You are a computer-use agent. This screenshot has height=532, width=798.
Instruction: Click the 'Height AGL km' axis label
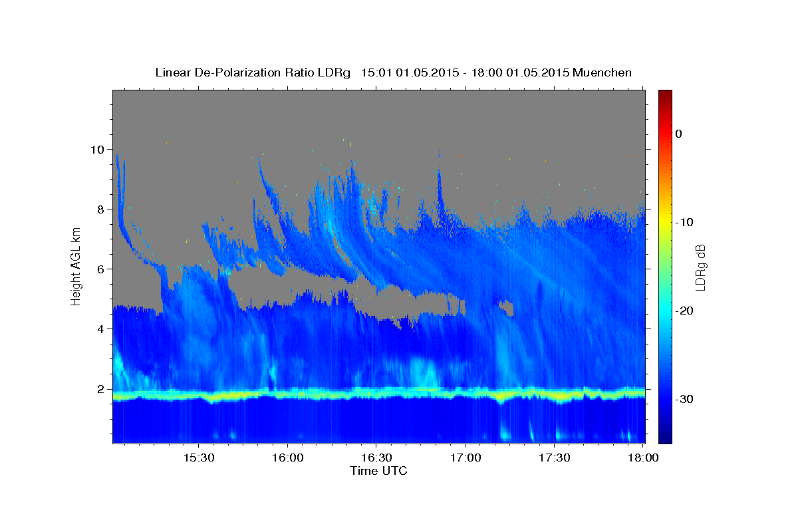(76, 266)
